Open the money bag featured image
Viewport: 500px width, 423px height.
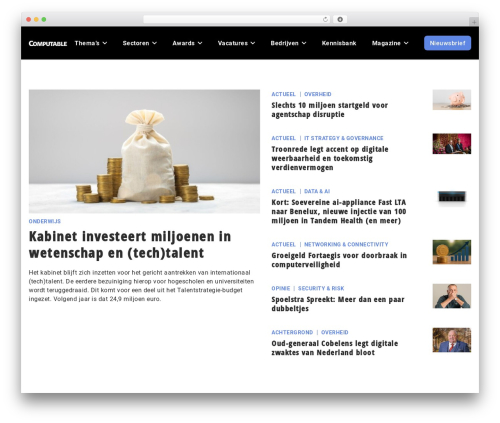tap(144, 151)
